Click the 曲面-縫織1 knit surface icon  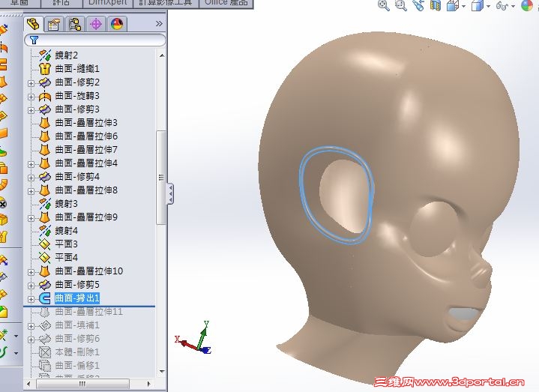pyautogui.click(x=45, y=69)
